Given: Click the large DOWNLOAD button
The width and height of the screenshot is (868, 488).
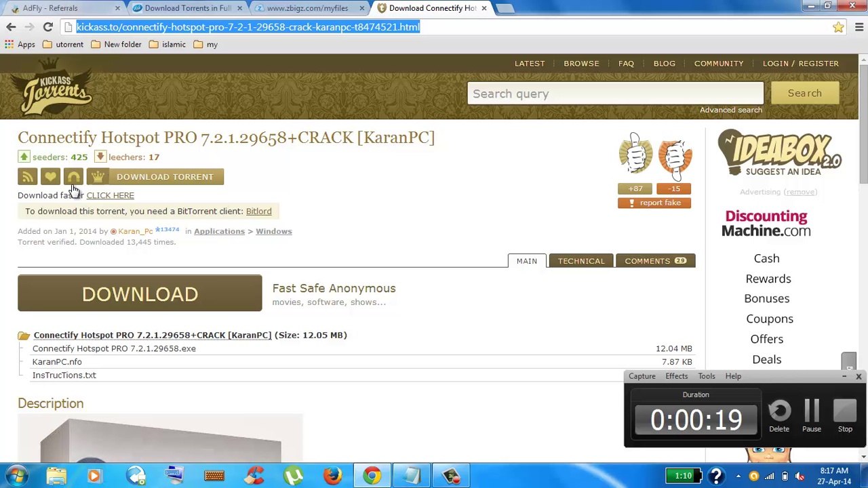Looking at the screenshot, I should tap(140, 293).
